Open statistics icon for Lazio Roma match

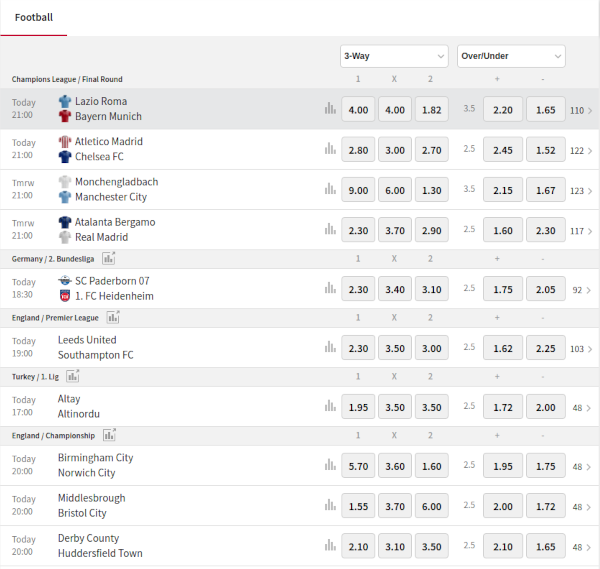point(330,109)
